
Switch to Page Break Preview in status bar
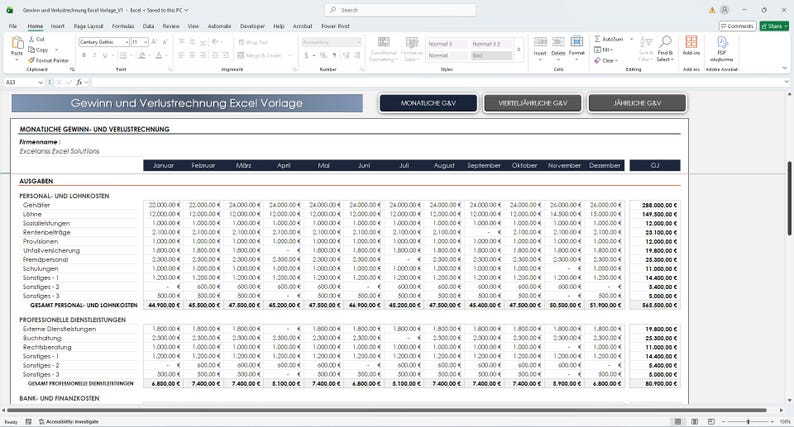[711, 421]
